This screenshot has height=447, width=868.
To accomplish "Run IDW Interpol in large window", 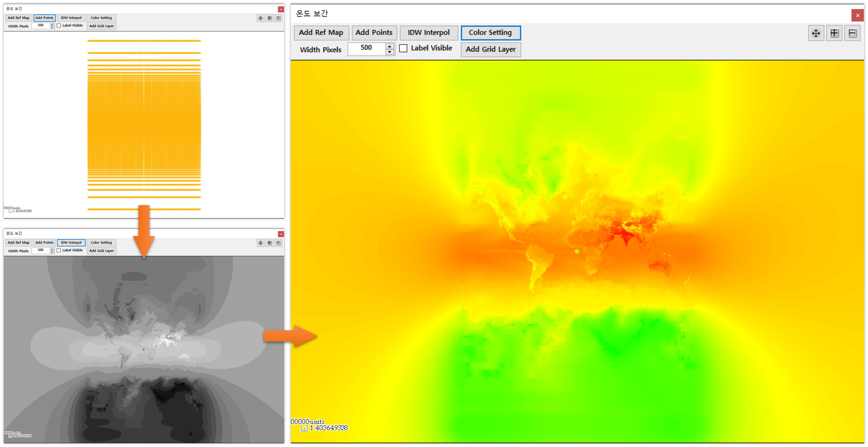I will [429, 33].
